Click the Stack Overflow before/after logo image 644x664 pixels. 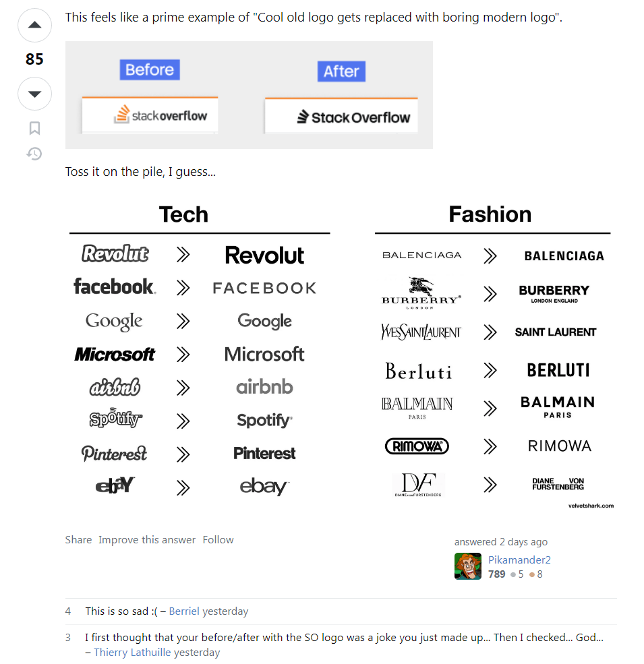tap(249, 95)
